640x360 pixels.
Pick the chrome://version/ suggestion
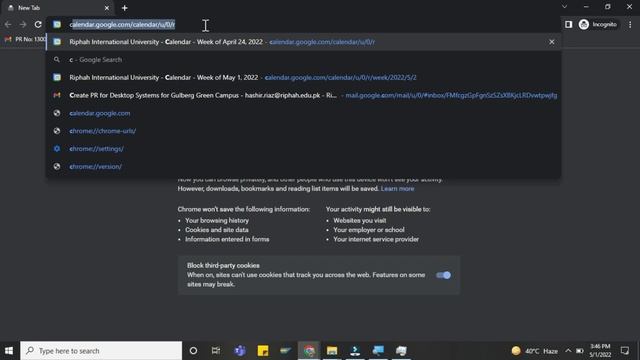[304, 167]
